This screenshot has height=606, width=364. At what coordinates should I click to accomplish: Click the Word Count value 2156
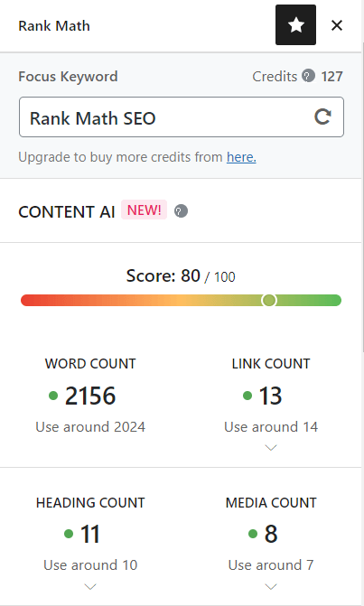(x=90, y=396)
